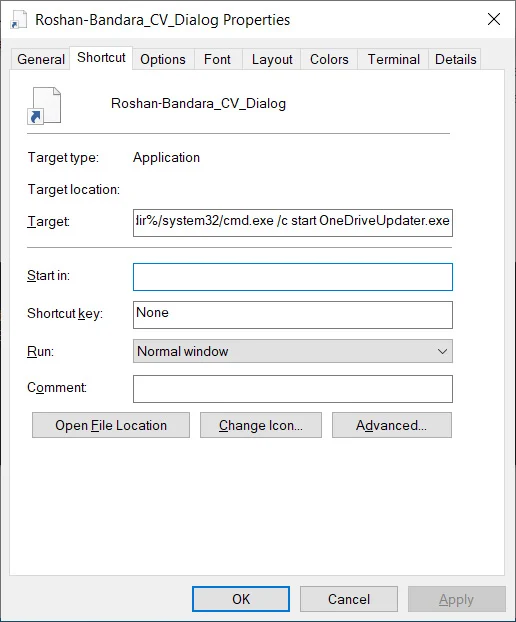Viewport: 516px width, 622px height.
Task: Click into the Target field
Action: pos(293,223)
